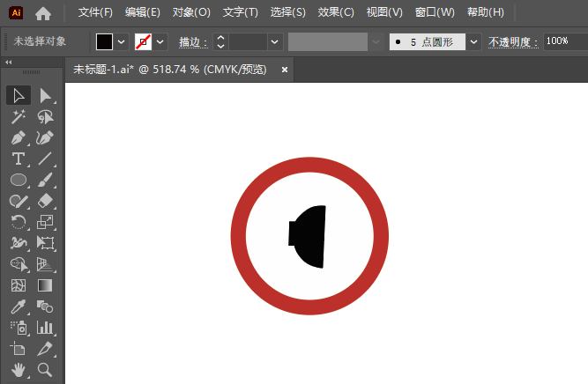Image resolution: width=588 pixels, height=384 pixels.
Task: Select the Slice tool
Action: click(45, 349)
